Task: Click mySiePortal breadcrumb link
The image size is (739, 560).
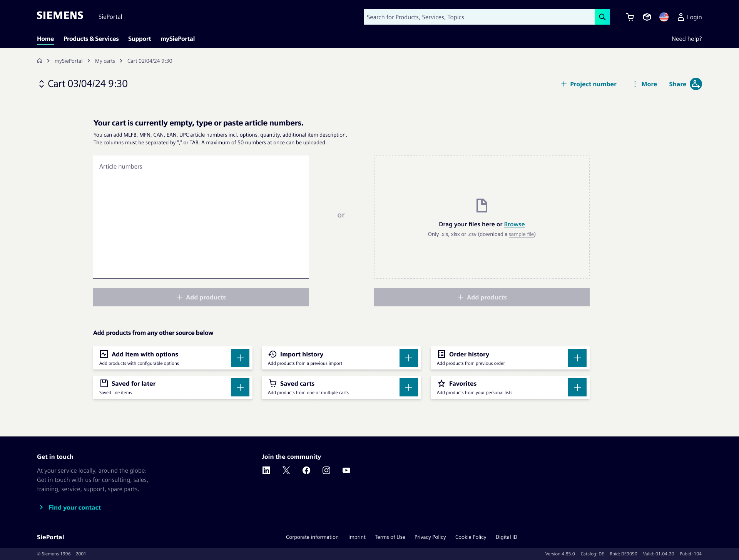Action: (69, 61)
